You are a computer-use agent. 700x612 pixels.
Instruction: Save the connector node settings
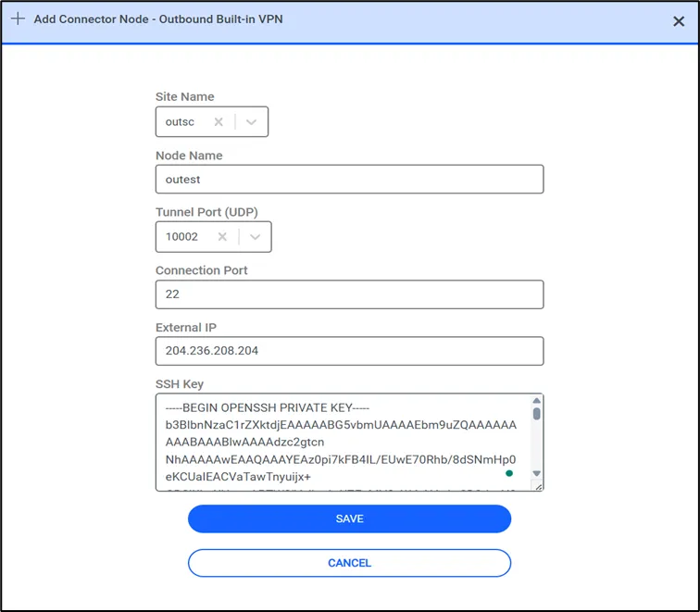(350, 518)
